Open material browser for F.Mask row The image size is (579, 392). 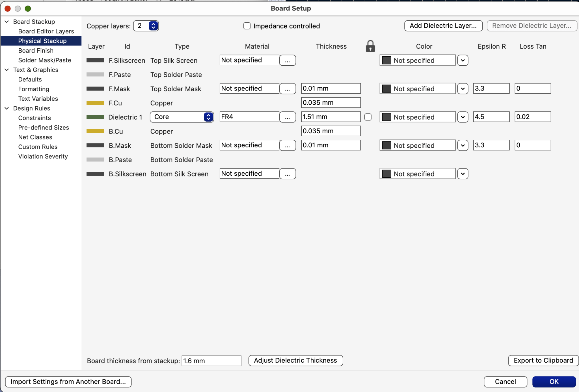(288, 89)
